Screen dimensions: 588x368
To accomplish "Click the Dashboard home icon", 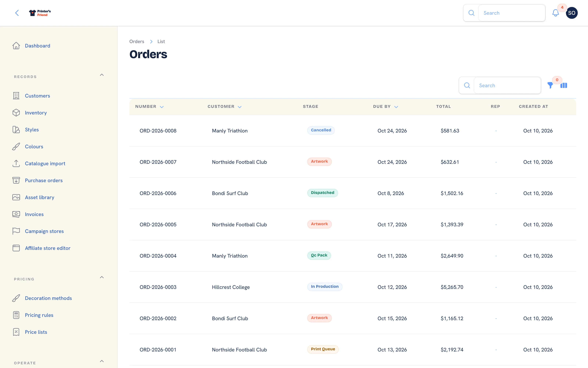I will [x=16, y=46].
